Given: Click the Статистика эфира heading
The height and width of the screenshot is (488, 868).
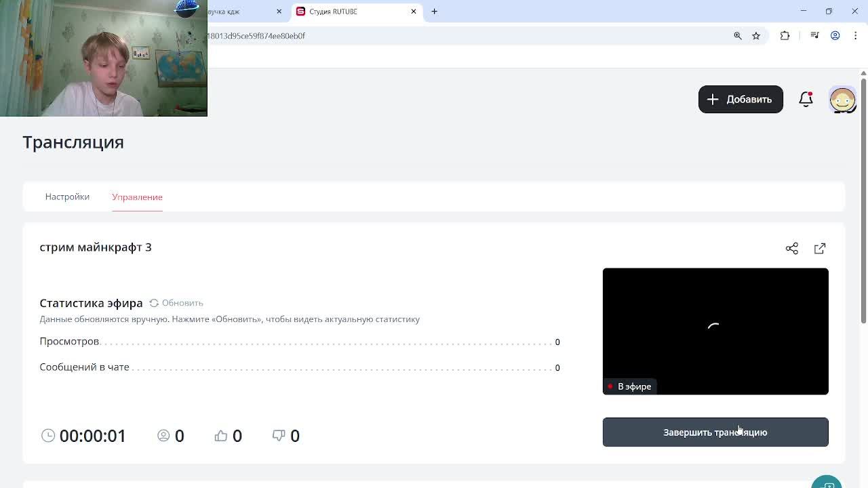Looking at the screenshot, I should click(x=91, y=303).
